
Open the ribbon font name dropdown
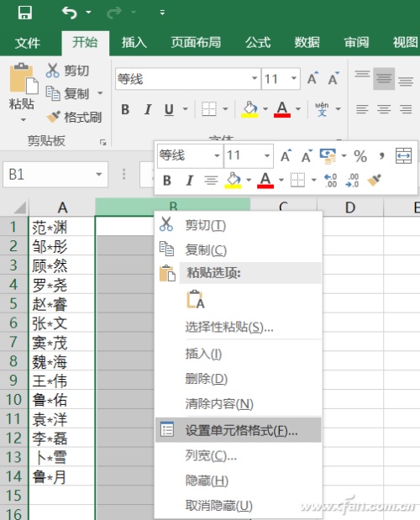click(x=255, y=79)
